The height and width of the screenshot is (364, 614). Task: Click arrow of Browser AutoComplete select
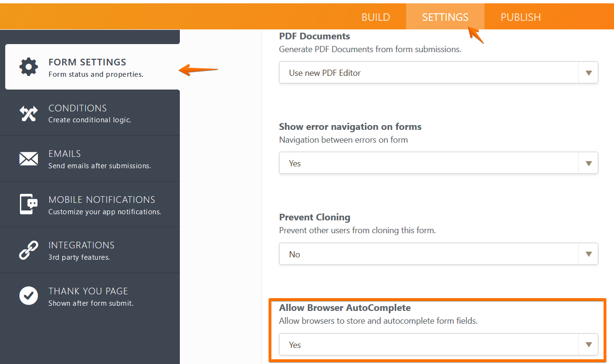[589, 345]
